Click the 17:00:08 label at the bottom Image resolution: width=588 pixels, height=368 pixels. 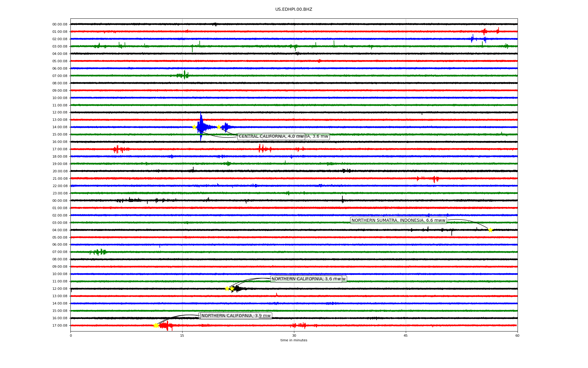(60, 325)
